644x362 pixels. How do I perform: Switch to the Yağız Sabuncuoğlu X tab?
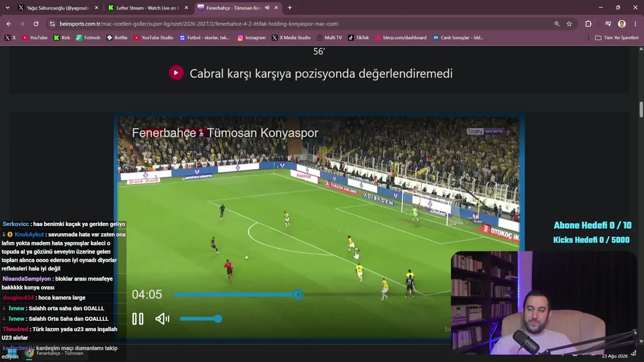pos(58,8)
